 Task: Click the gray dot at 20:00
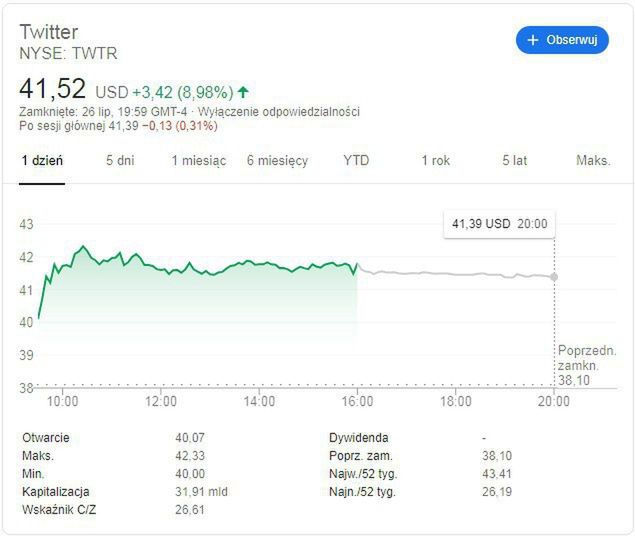554,277
